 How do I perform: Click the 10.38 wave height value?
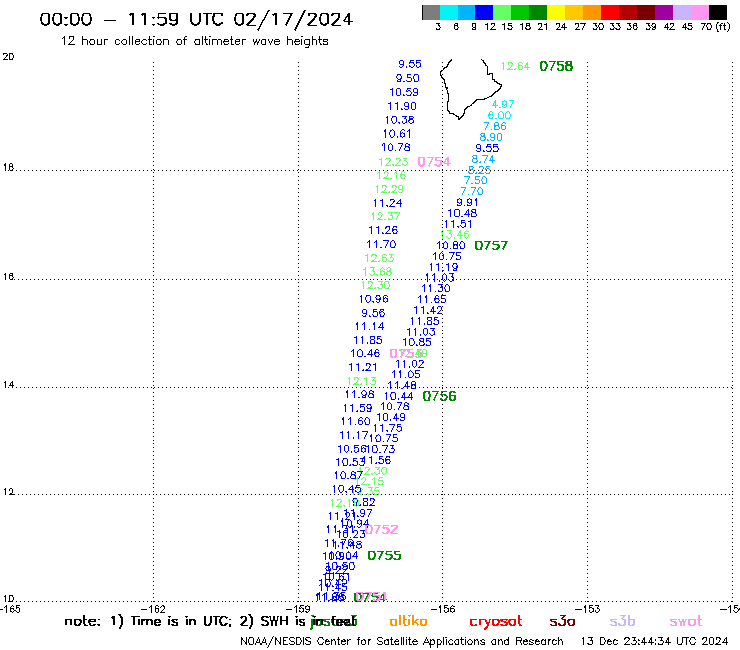click(x=400, y=120)
